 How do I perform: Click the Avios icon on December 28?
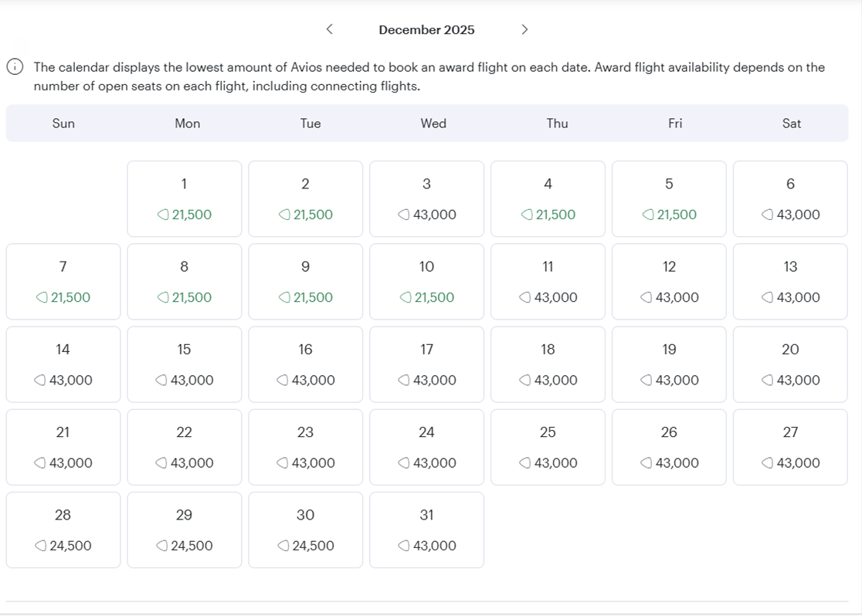(40, 545)
